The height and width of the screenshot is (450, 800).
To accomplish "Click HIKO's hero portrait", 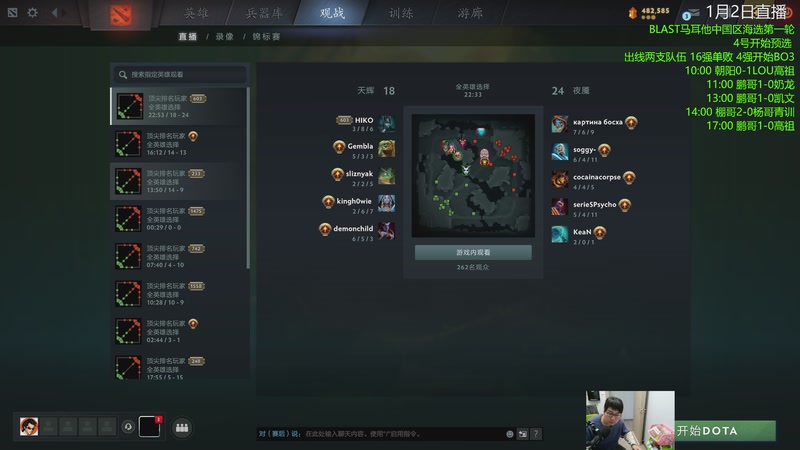I will tap(387, 123).
